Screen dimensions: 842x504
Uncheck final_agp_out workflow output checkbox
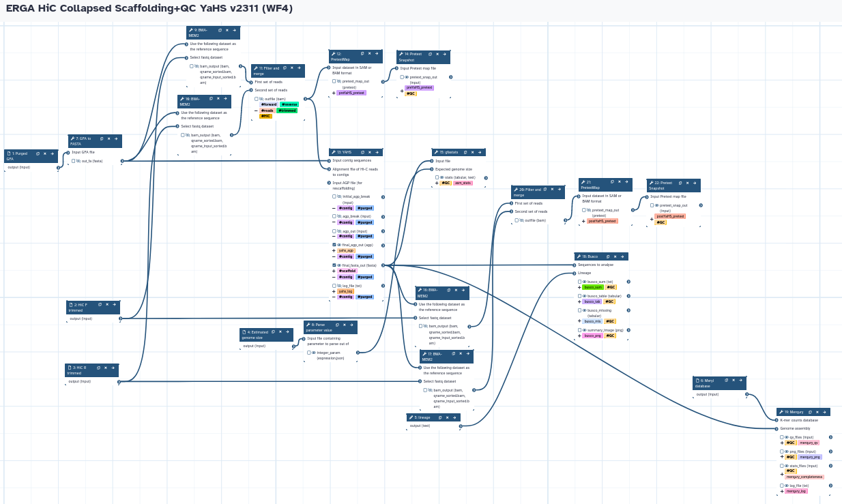click(334, 244)
